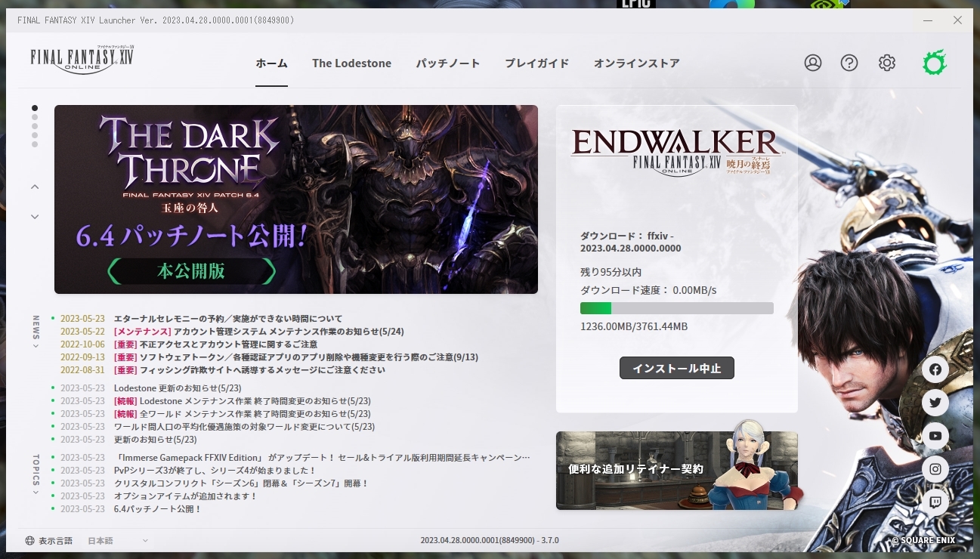This screenshot has height=559, width=980.
Task: Click the green meteor status icon
Action: [935, 63]
